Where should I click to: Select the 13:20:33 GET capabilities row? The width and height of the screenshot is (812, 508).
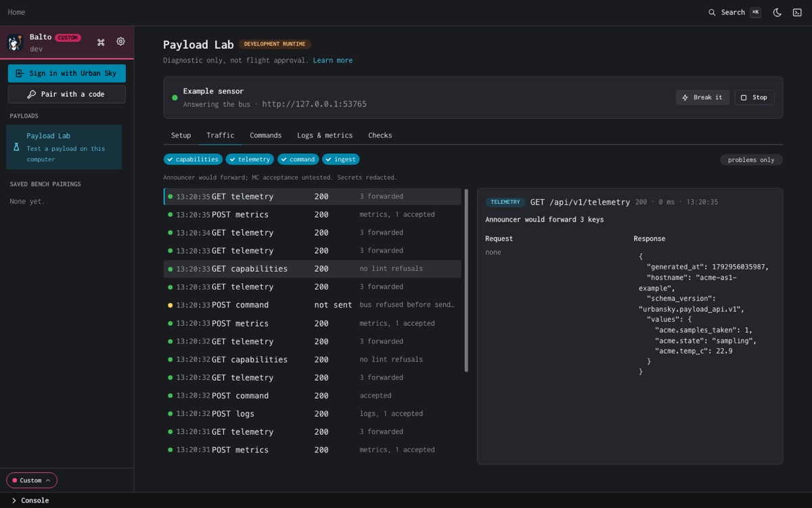[313, 269]
